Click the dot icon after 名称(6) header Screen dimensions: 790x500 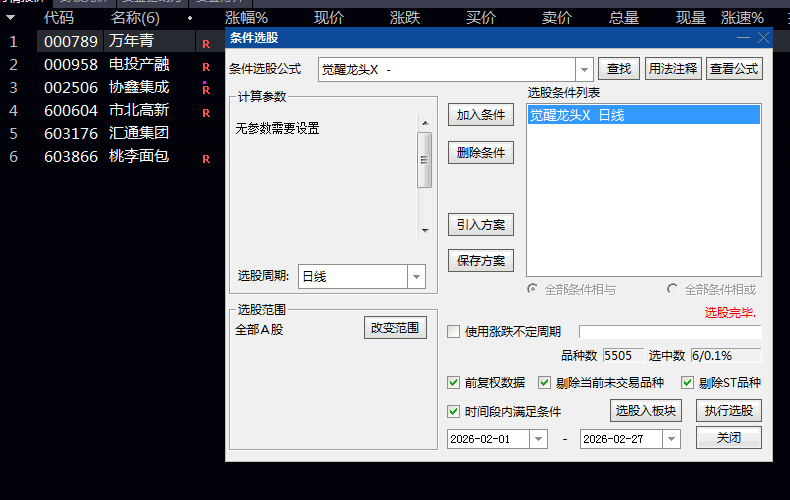pos(189,18)
